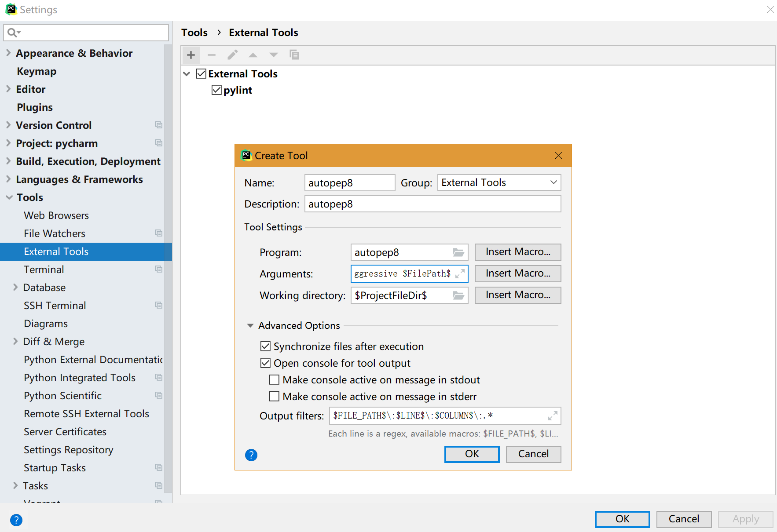Expand the Version Control node
The image size is (777, 532).
pyautogui.click(x=8, y=125)
